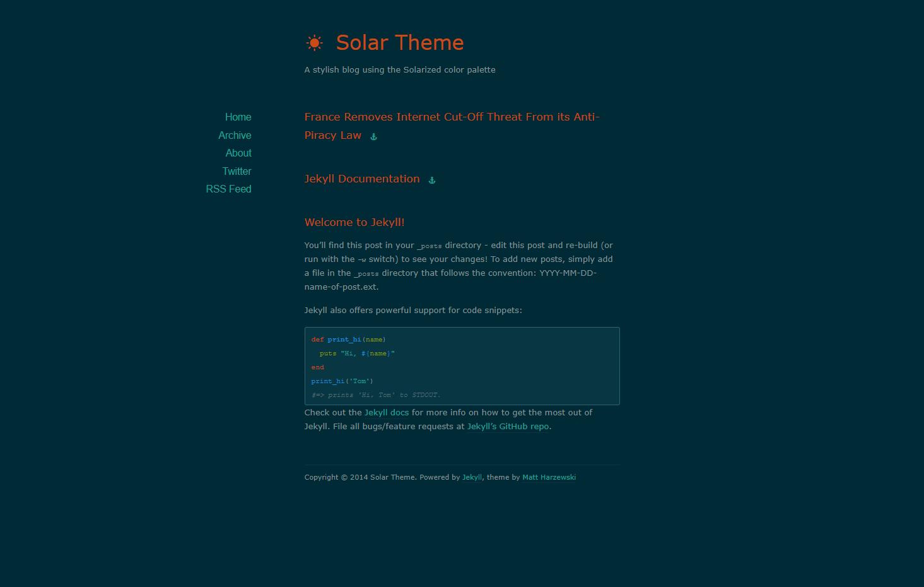Click the site tagline under Solar Theme
The width and height of the screenshot is (924, 587).
400,69
